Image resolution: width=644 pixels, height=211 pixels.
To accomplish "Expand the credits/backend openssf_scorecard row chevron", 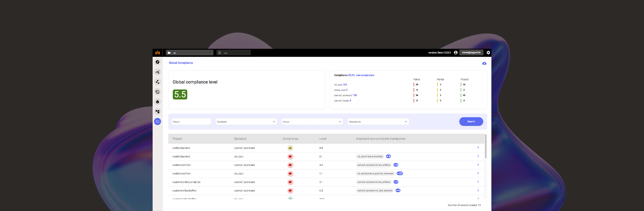I will (x=478, y=147).
